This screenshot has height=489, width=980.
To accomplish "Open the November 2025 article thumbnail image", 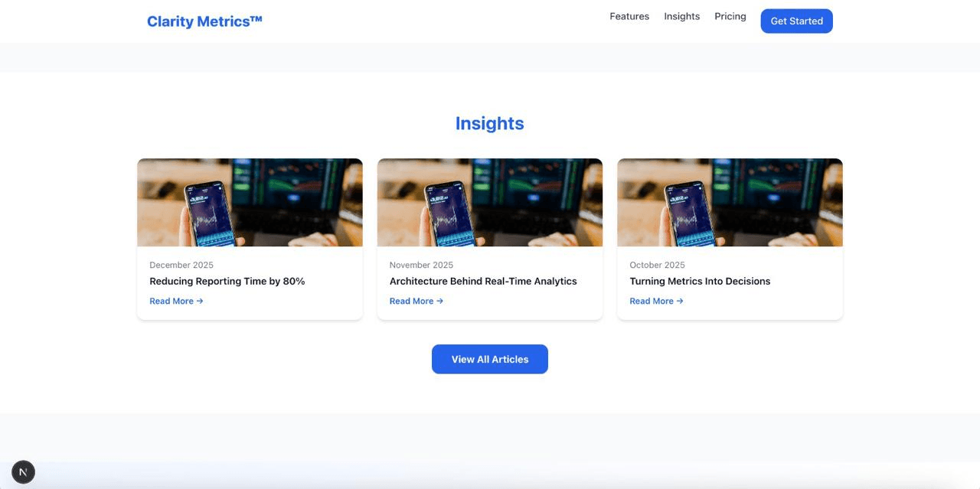I will tap(490, 202).
